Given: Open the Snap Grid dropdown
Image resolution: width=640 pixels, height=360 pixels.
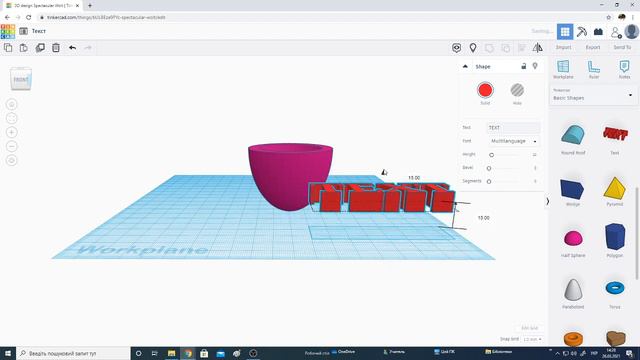Looking at the screenshot, I should 532,339.
